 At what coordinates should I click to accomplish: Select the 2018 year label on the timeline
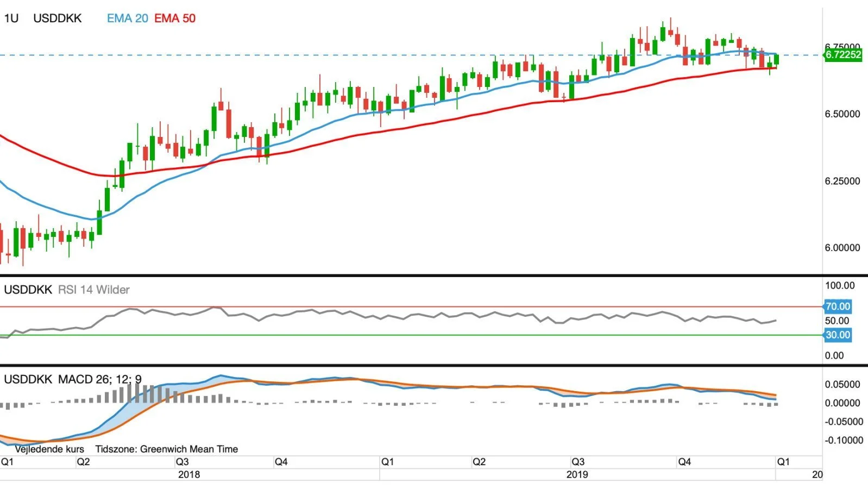pyautogui.click(x=189, y=474)
